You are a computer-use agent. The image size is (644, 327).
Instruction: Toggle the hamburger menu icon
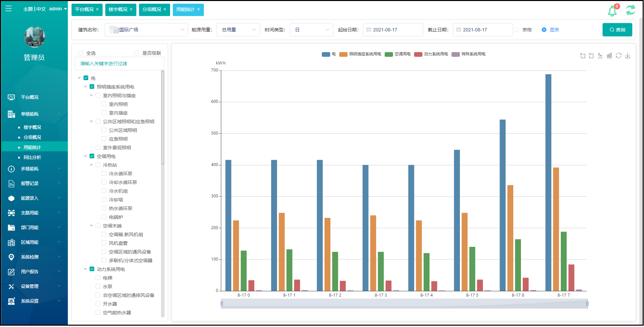tap(9, 9)
